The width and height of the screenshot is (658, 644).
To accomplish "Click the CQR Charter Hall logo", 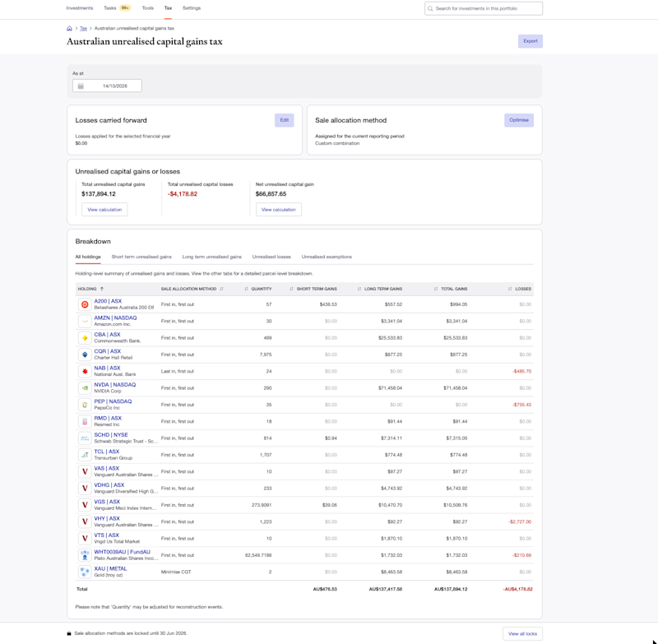I will (x=85, y=354).
